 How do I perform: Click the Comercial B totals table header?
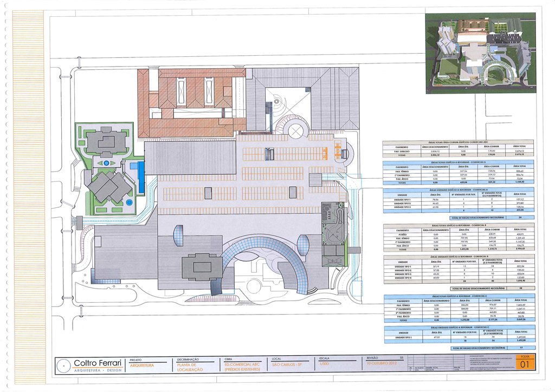pos(458,225)
